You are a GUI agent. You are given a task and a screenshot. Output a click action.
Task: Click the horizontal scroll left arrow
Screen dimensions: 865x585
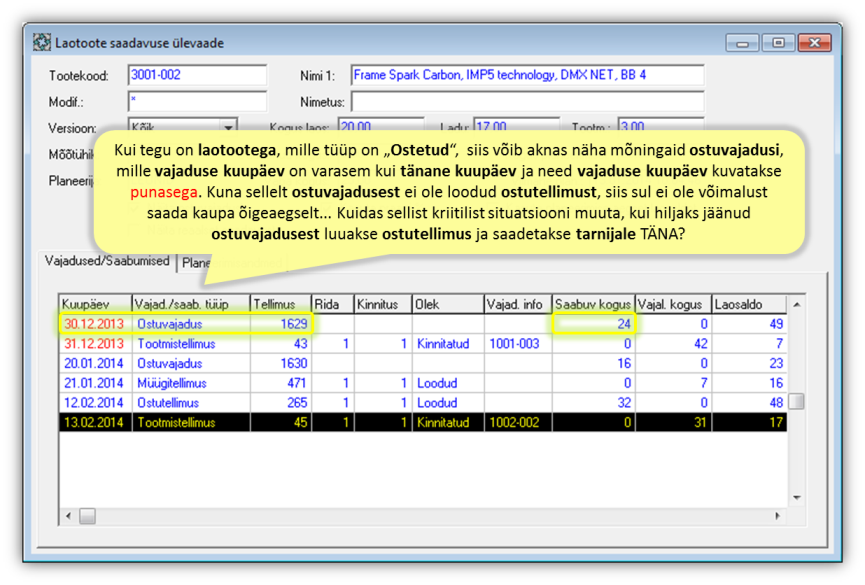[x=68, y=516]
